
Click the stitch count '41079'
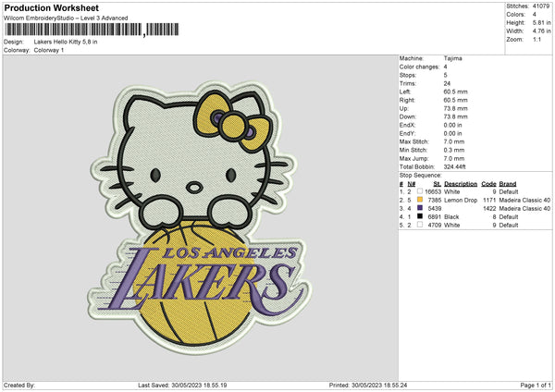(541, 6)
